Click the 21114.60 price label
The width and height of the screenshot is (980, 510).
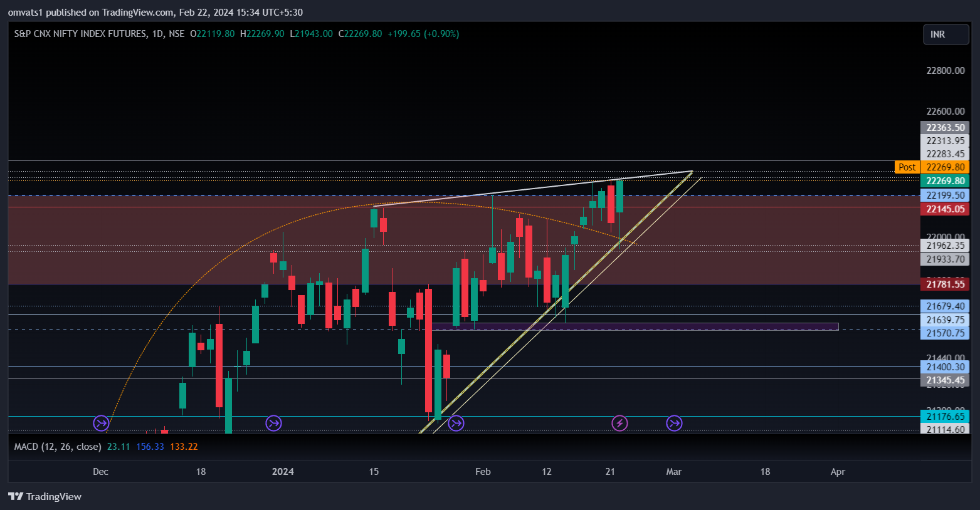[x=945, y=430]
